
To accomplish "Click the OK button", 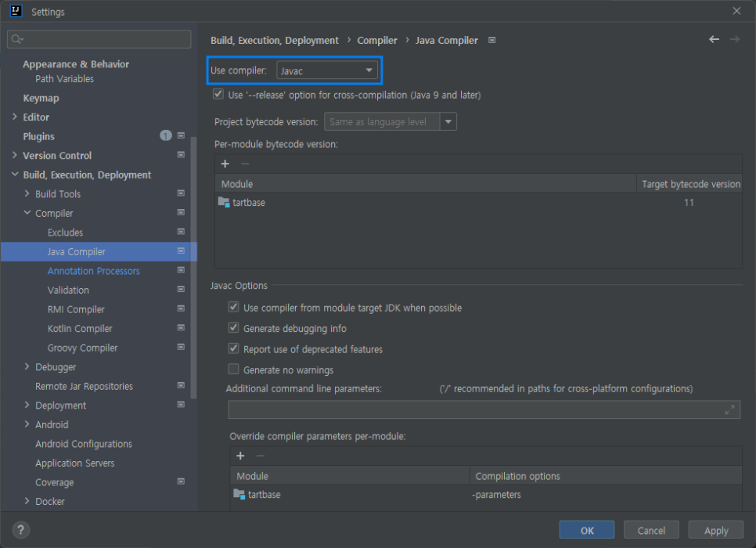I will 587,530.
